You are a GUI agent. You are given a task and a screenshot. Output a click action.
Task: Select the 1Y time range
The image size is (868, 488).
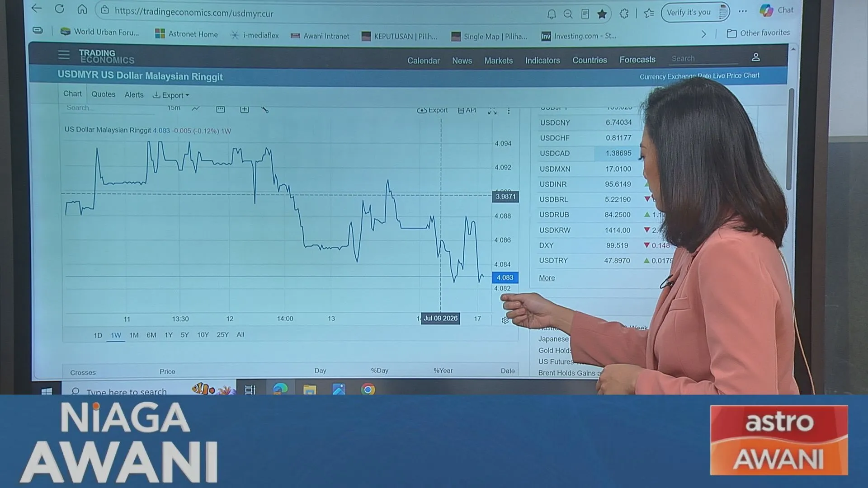coord(169,335)
